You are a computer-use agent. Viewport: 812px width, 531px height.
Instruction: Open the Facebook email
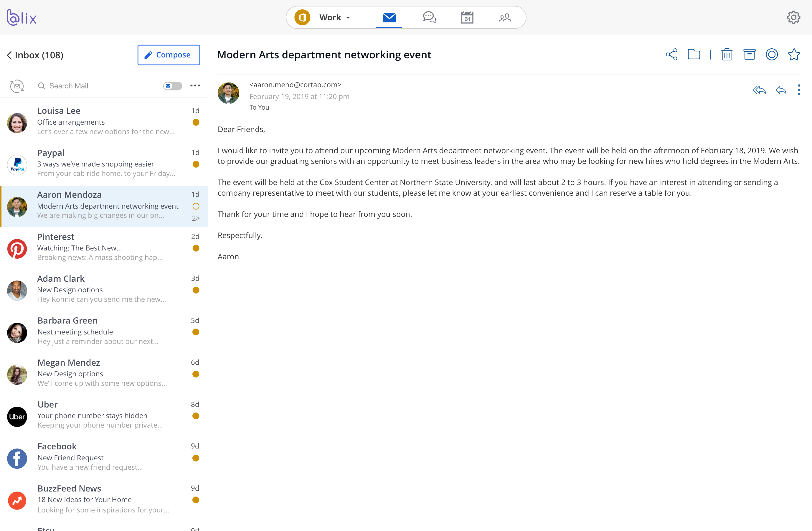[x=104, y=458]
